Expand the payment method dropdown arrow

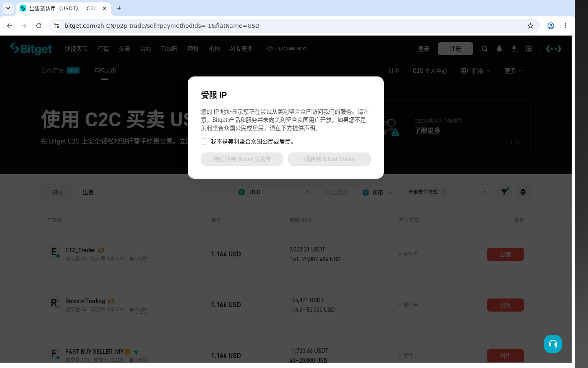tap(485, 192)
